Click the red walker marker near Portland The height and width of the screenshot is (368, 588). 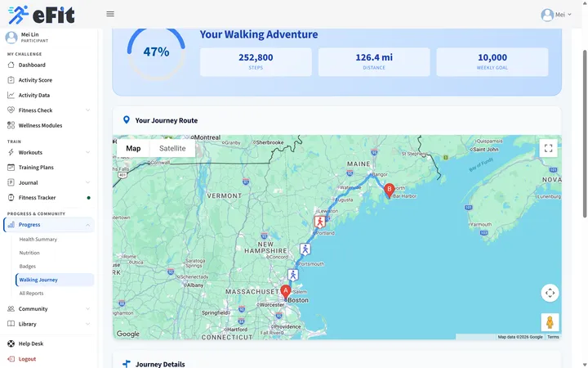point(319,222)
